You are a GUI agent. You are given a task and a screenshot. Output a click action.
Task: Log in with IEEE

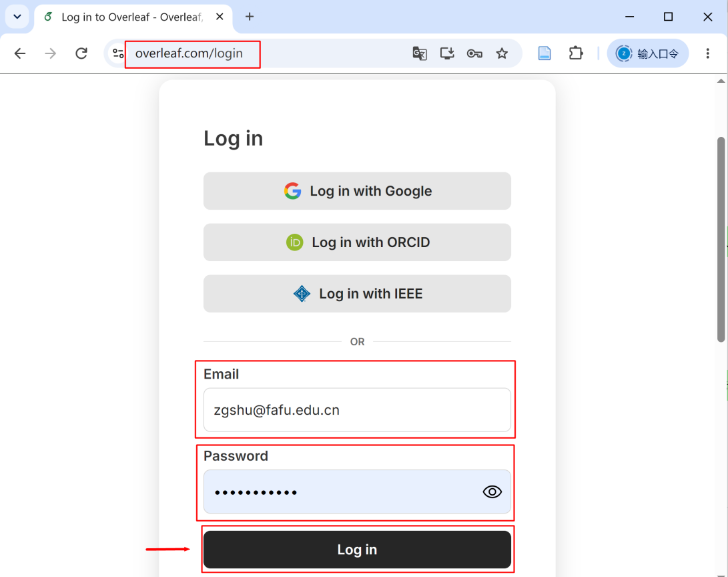[357, 294]
